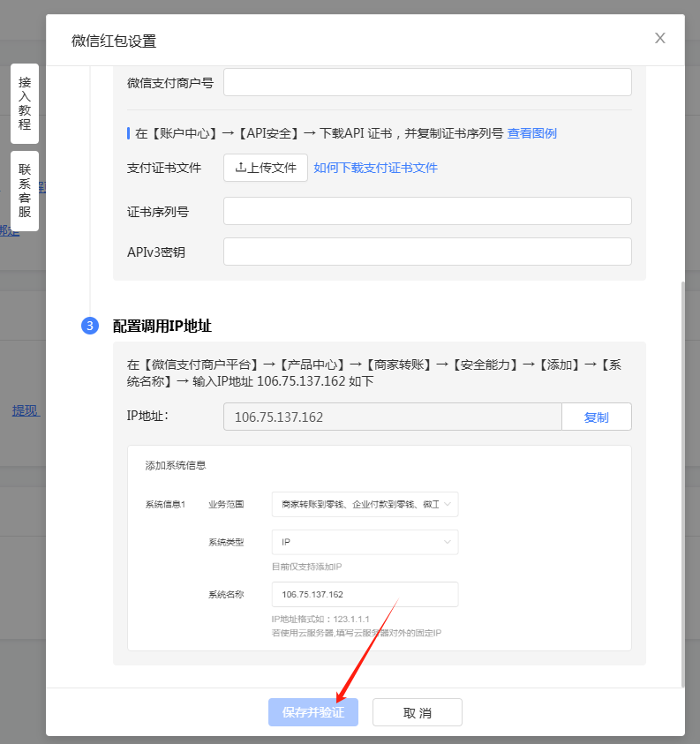This screenshot has height=744, width=700.
Task: Open the 联系客服 side tab
Action: click(25, 191)
